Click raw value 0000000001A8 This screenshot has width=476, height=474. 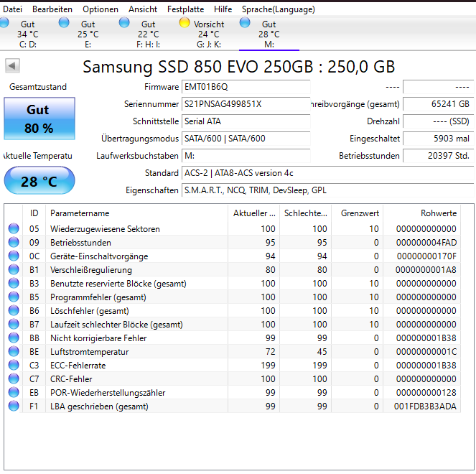click(x=426, y=270)
